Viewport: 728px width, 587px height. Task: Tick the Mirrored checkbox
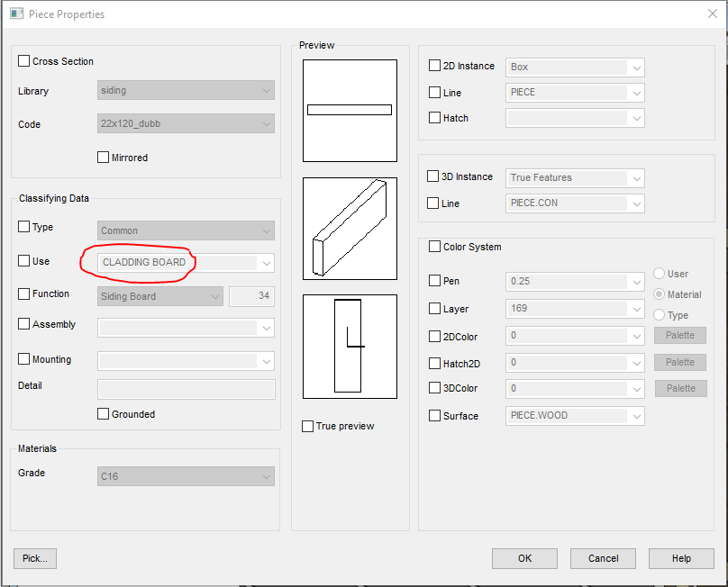click(x=104, y=158)
